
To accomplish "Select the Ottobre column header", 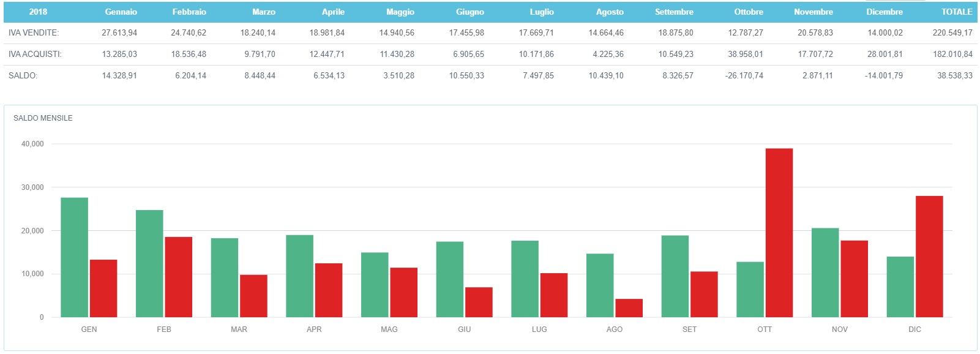I will [748, 12].
